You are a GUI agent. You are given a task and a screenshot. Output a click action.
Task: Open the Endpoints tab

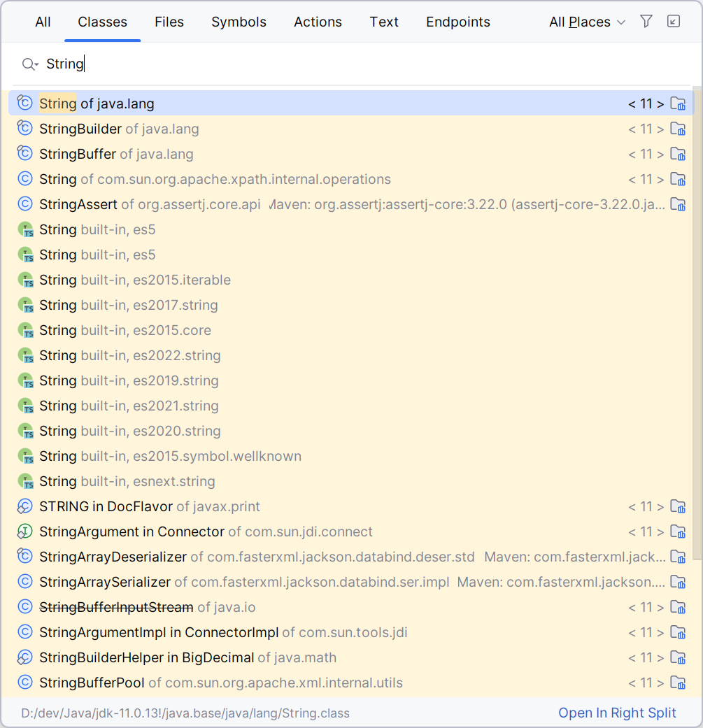(458, 22)
